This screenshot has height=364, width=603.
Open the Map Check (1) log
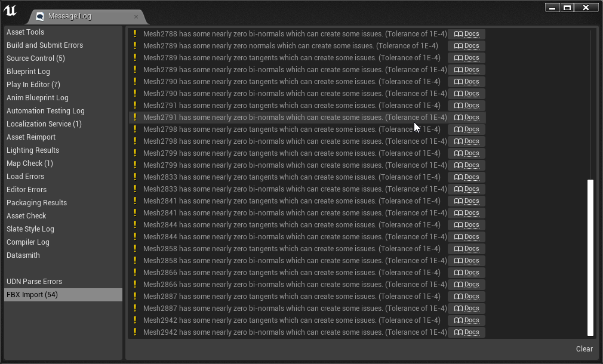pyautogui.click(x=30, y=163)
